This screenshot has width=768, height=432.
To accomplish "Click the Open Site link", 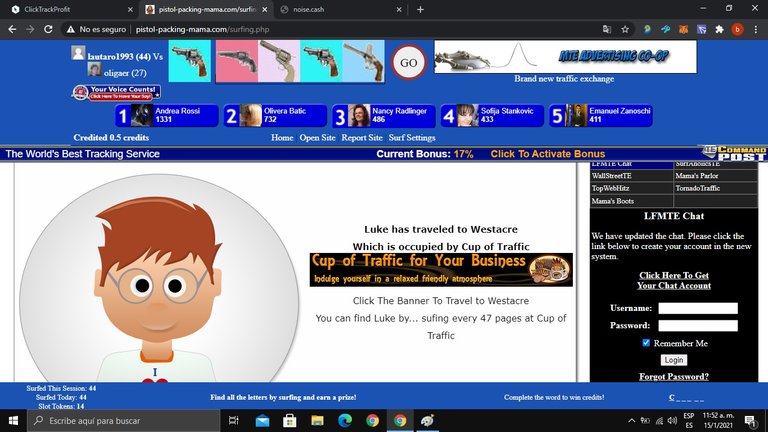I will [x=317, y=138].
